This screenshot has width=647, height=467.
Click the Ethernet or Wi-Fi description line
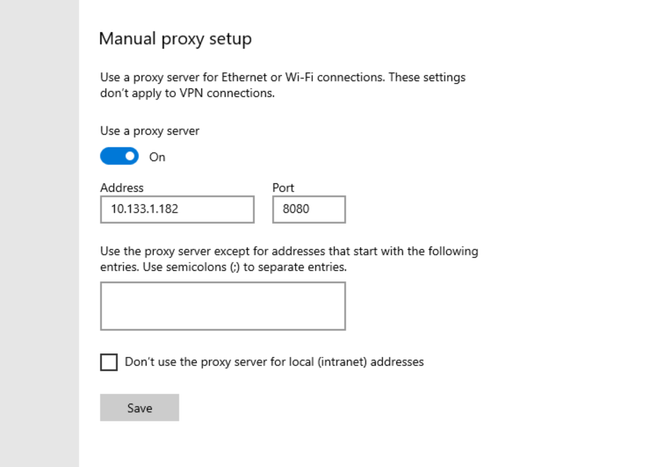(x=282, y=77)
